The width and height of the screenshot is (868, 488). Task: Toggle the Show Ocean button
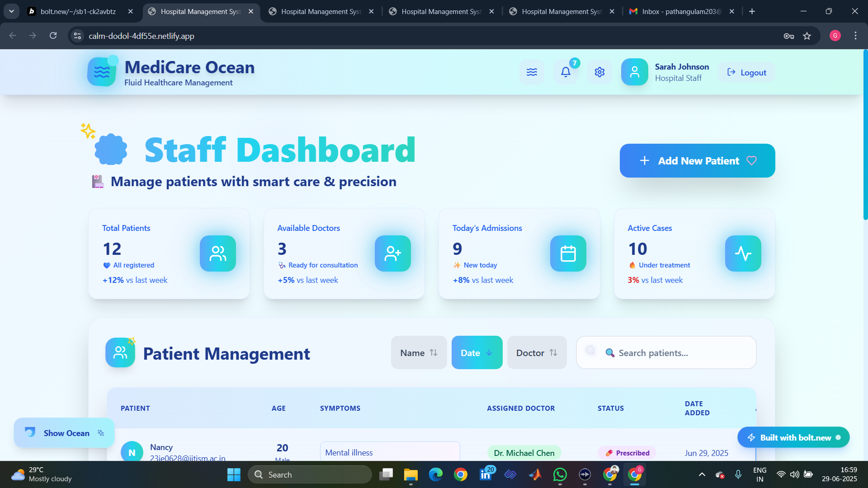(x=64, y=433)
